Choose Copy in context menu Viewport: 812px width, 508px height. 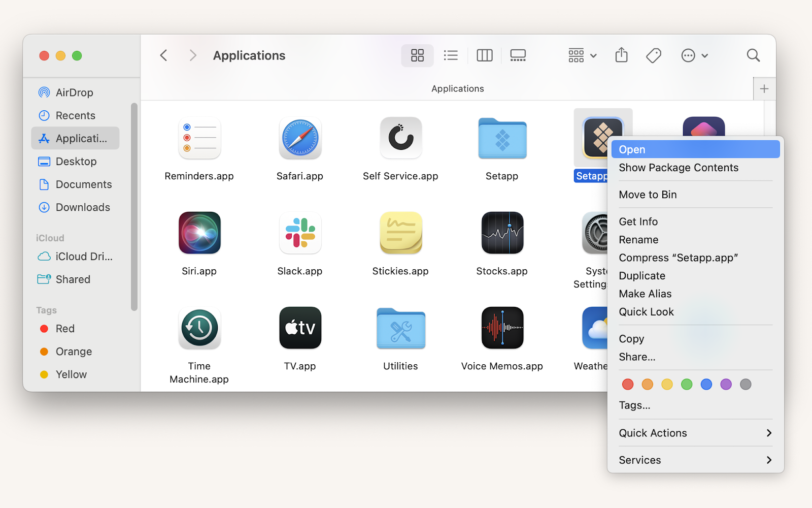[x=695, y=339]
